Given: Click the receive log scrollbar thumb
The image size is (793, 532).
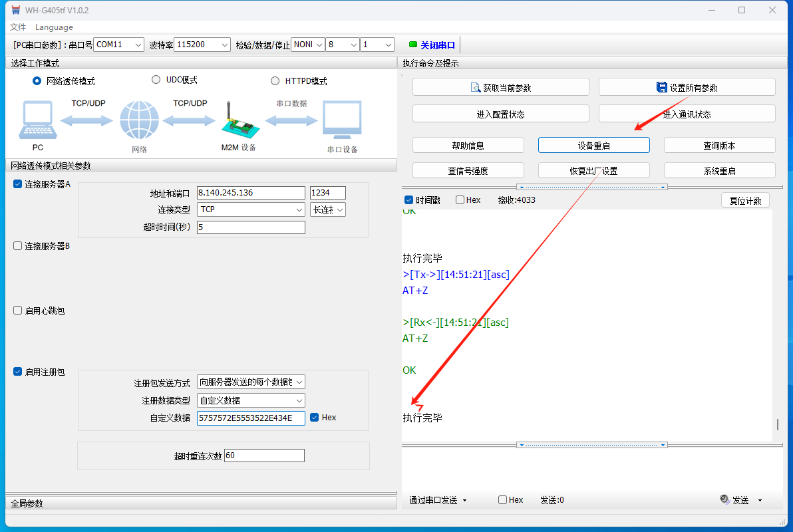Looking at the screenshot, I should point(777,424).
